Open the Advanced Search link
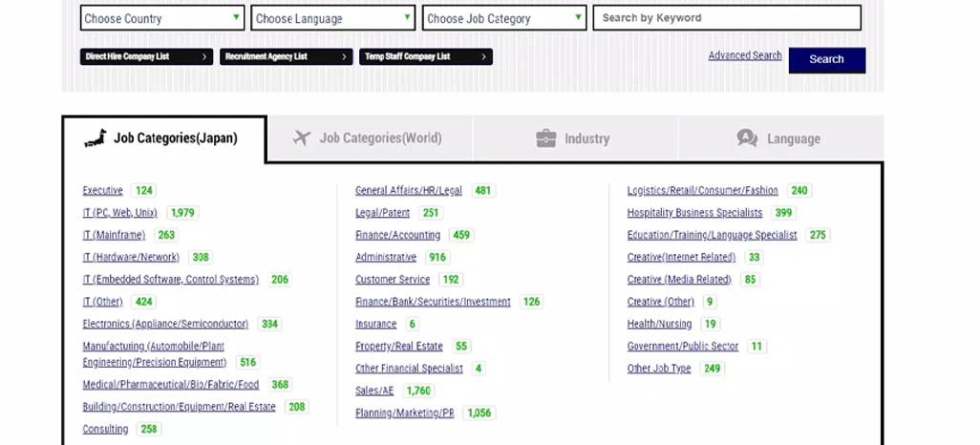Screen dimensions: 980x445 click(x=744, y=55)
